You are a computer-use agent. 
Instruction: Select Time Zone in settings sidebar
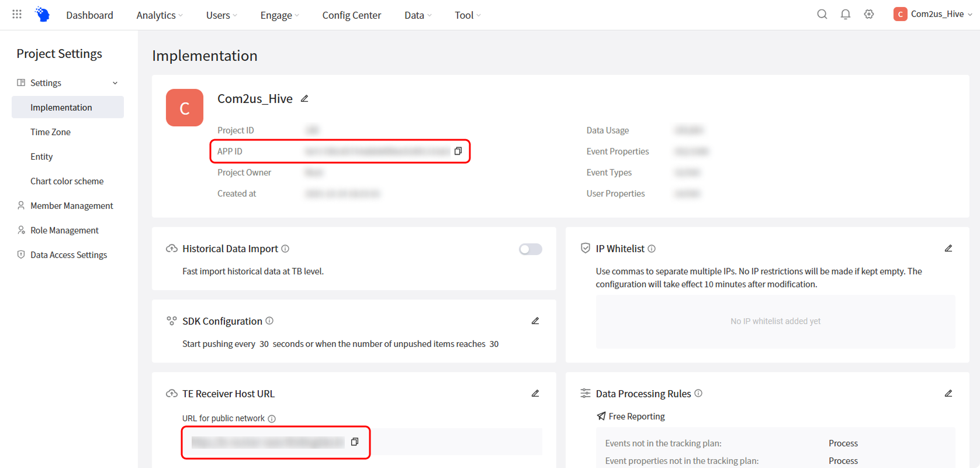[50, 132]
